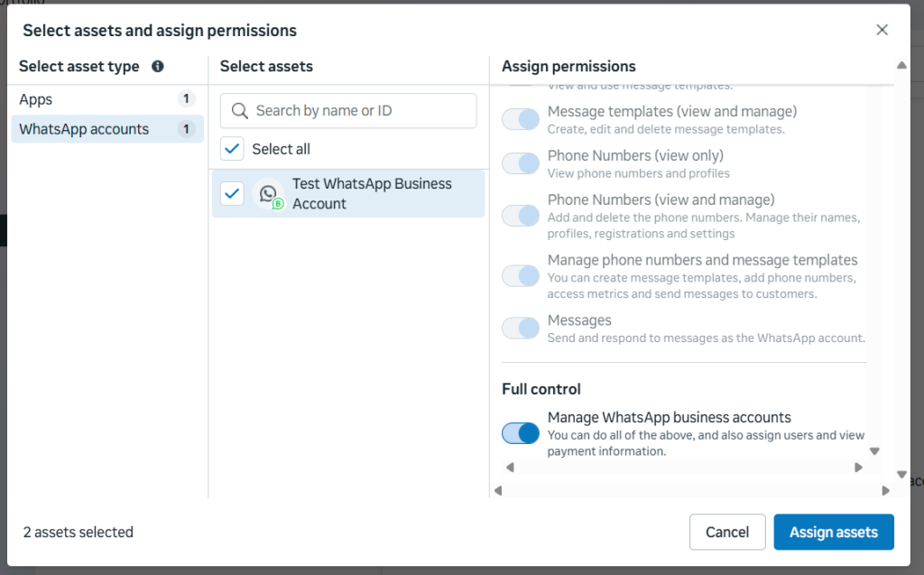The height and width of the screenshot is (575, 924).
Task: Click the horizontal scrollbar right arrow
Action: (x=858, y=467)
